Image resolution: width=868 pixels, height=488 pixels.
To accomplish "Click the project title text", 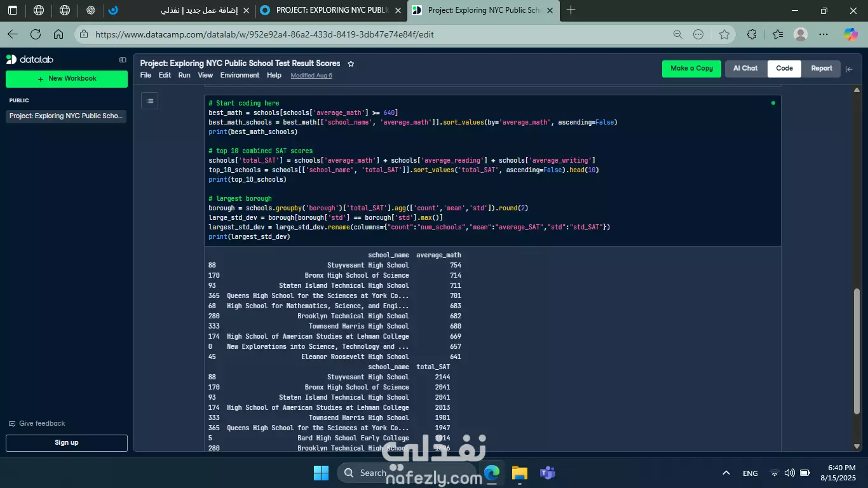I will coord(240,64).
